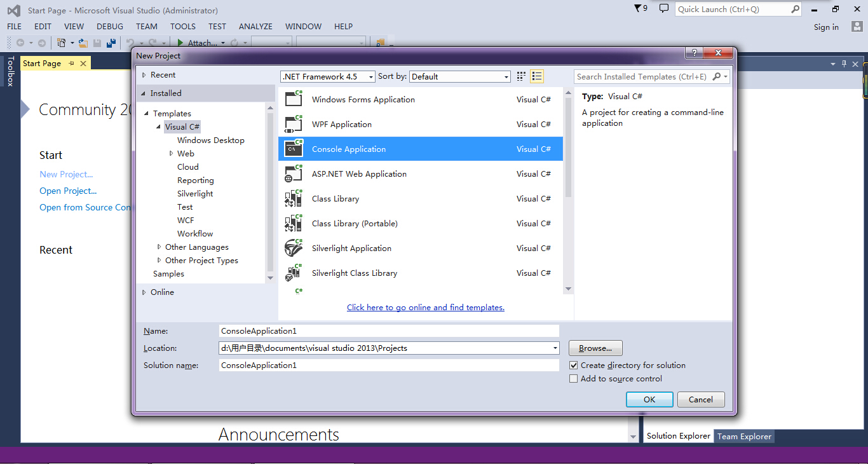
Task: Click the Cancel button
Action: (701, 399)
